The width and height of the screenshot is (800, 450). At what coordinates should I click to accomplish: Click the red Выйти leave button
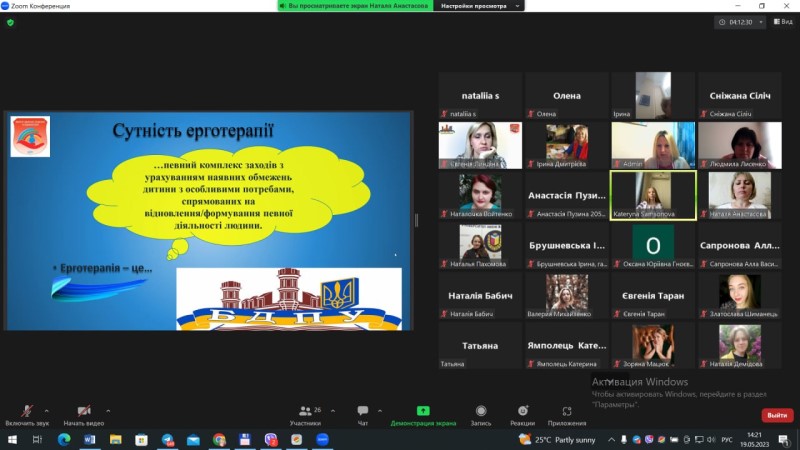777,415
